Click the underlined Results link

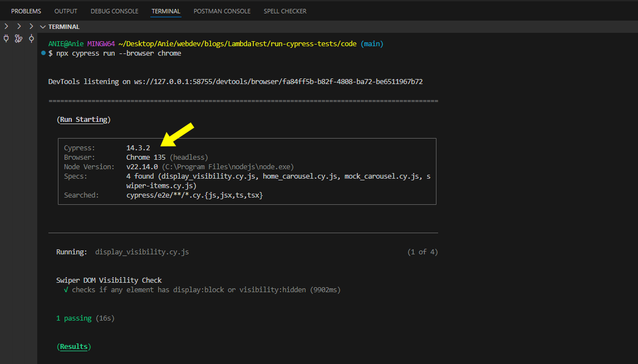coord(73,346)
